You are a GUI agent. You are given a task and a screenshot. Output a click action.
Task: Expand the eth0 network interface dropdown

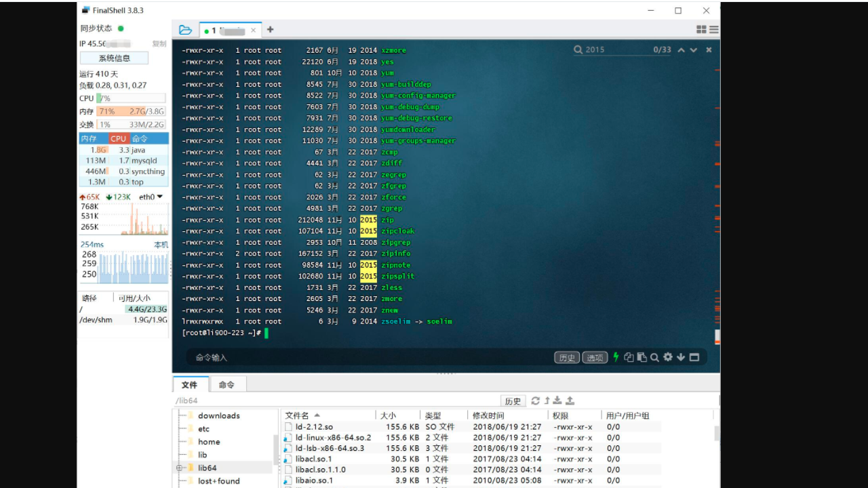(x=159, y=196)
